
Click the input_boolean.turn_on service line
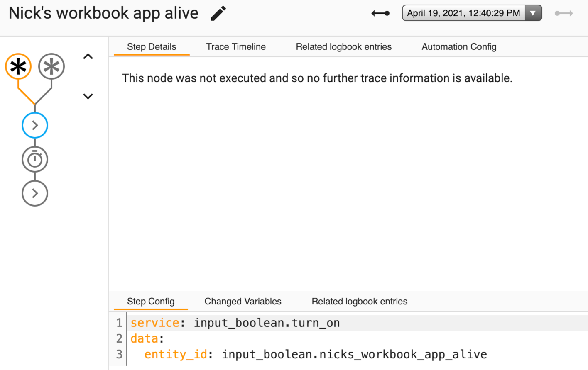click(x=235, y=323)
